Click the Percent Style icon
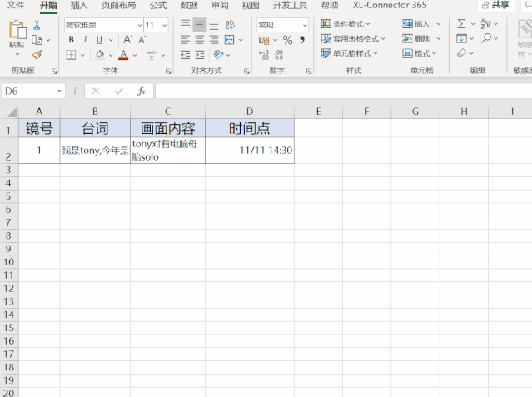532x397 pixels. [x=288, y=40]
